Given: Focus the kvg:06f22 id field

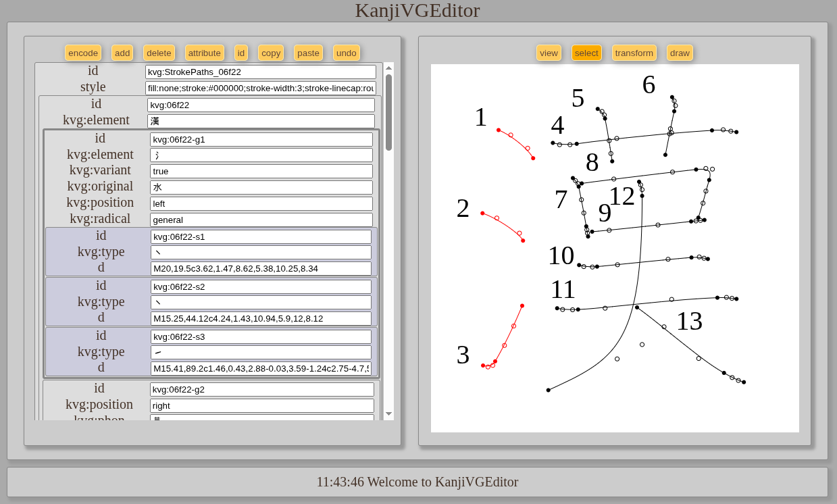Looking at the screenshot, I should click(x=261, y=105).
